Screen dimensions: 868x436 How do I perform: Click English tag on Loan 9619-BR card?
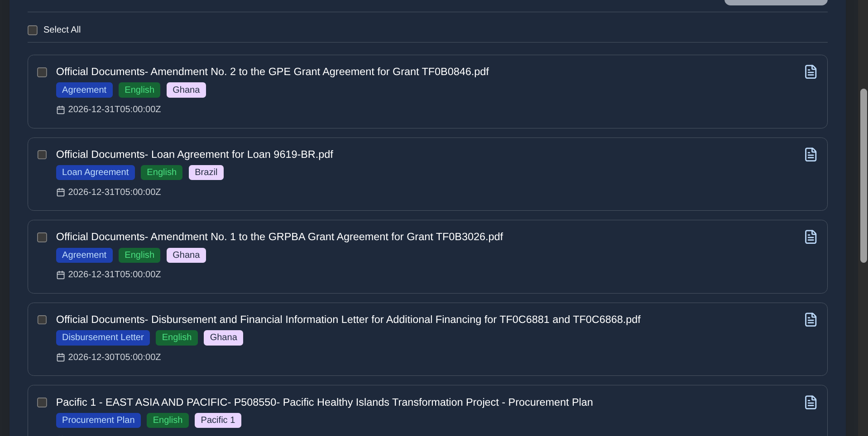click(162, 172)
